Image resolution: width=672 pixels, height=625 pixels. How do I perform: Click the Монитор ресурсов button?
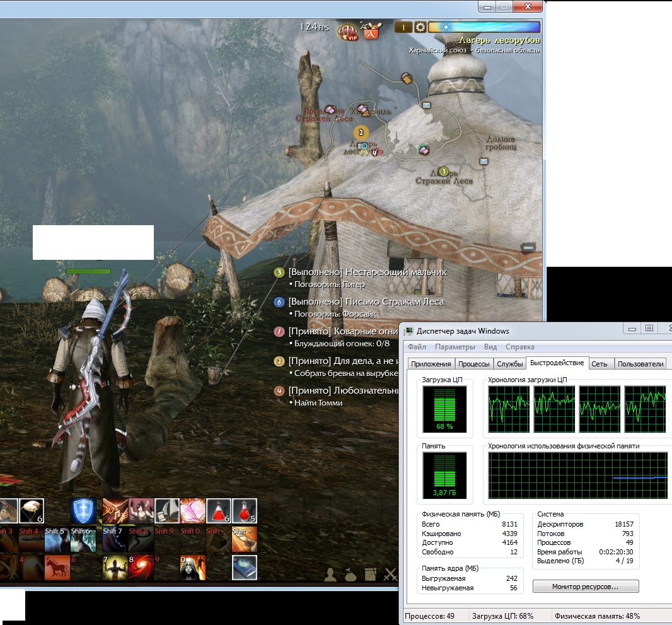(586, 587)
